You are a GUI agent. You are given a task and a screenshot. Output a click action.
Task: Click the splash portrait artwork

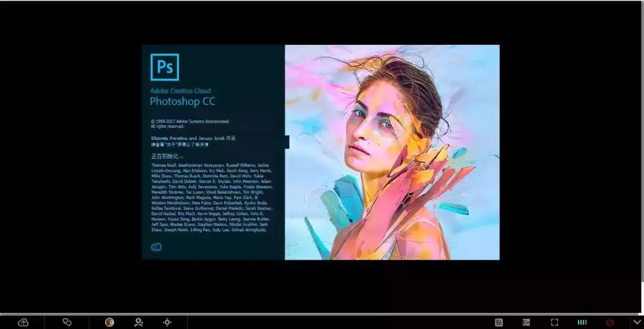pos(392,152)
